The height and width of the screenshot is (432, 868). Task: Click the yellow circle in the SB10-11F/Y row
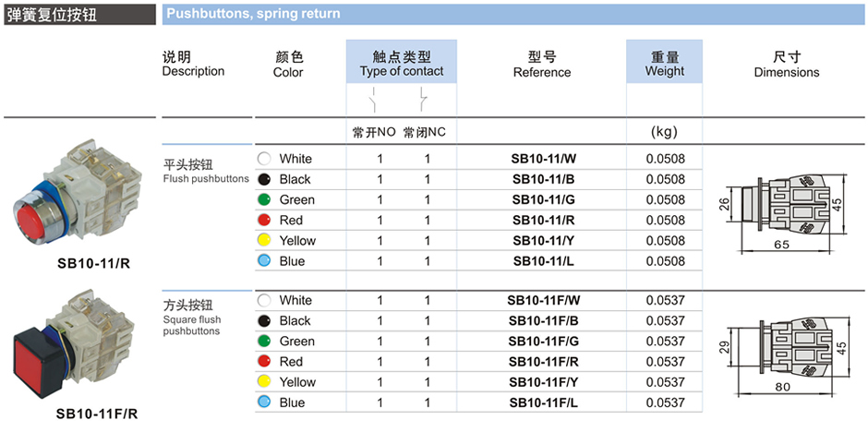click(x=265, y=382)
